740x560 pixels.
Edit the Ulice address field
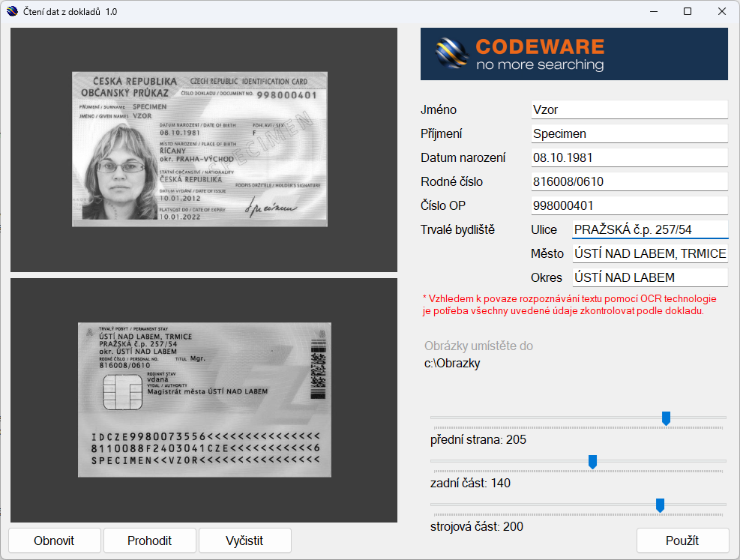click(x=649, y=229)
